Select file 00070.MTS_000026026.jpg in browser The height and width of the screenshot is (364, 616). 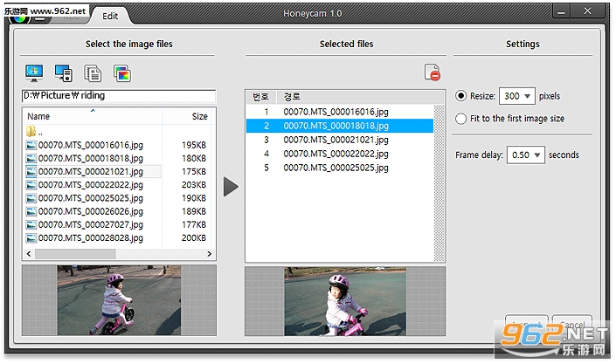click(x=90, y=211)
